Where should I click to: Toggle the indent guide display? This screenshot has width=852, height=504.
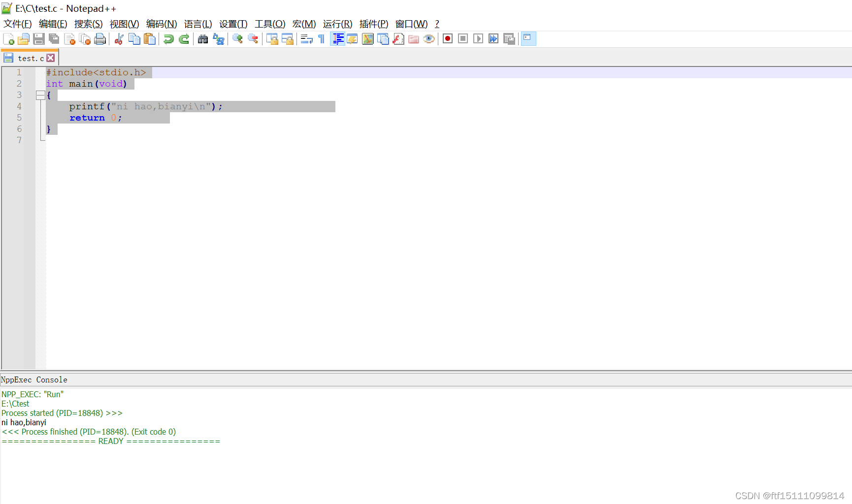(337, 39)
